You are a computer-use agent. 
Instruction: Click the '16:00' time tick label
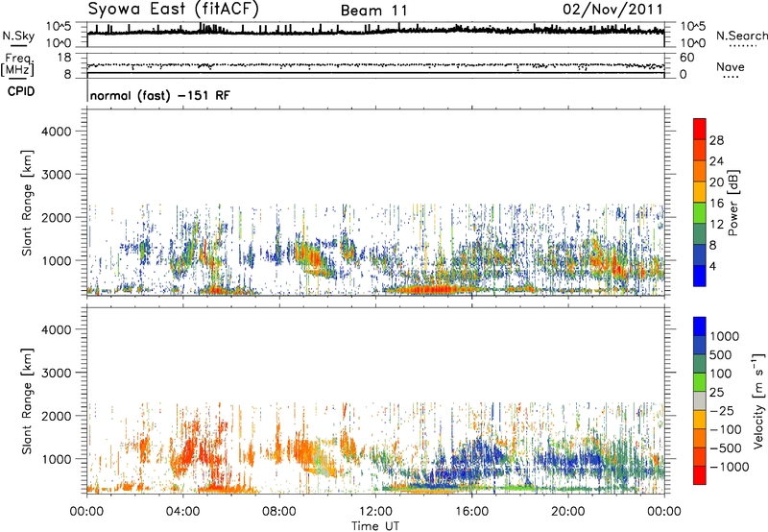pyautogui.click(x=471, y=511)
